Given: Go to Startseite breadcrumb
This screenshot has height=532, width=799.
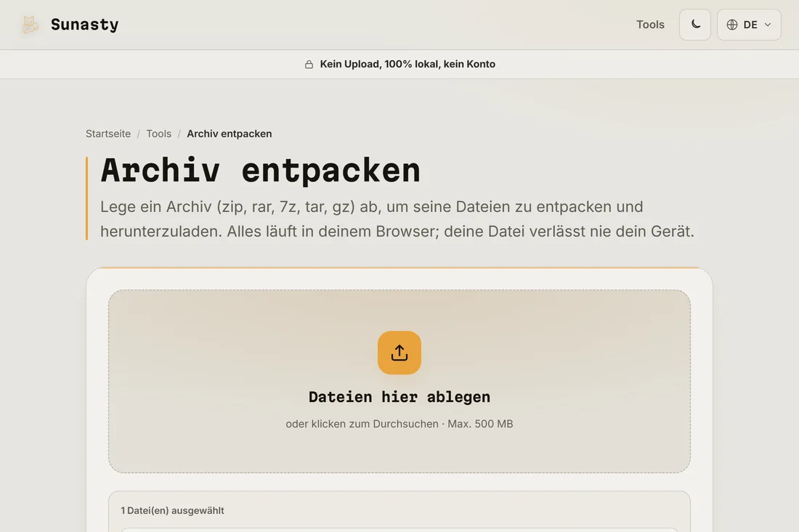Looking at the screenshot, I should (108, 134).
